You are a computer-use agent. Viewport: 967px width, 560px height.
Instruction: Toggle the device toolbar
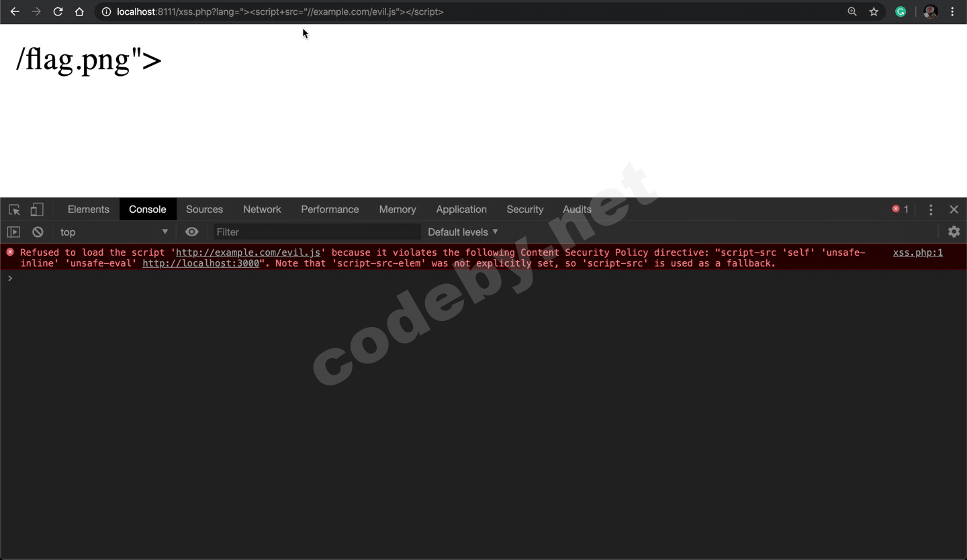(37, 209)
